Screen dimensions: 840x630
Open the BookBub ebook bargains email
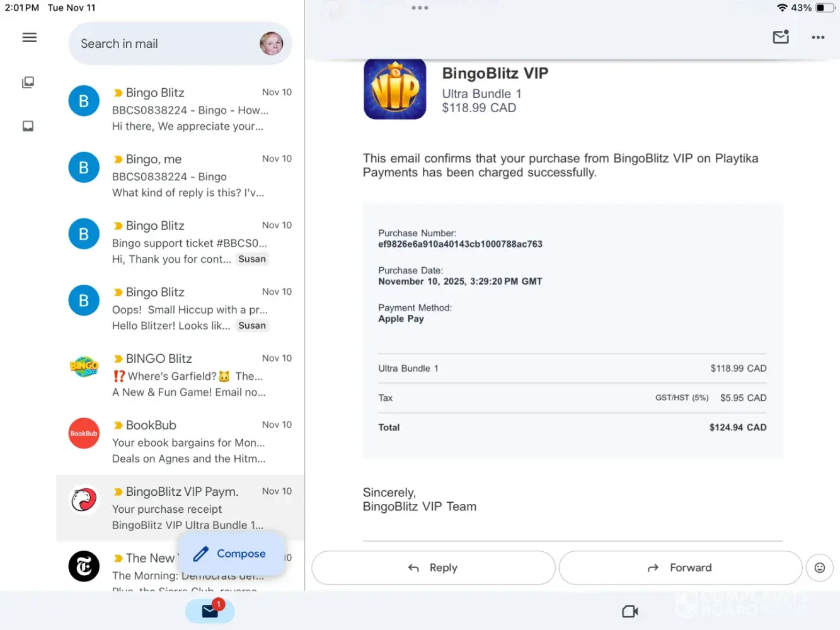click(189, 442)
